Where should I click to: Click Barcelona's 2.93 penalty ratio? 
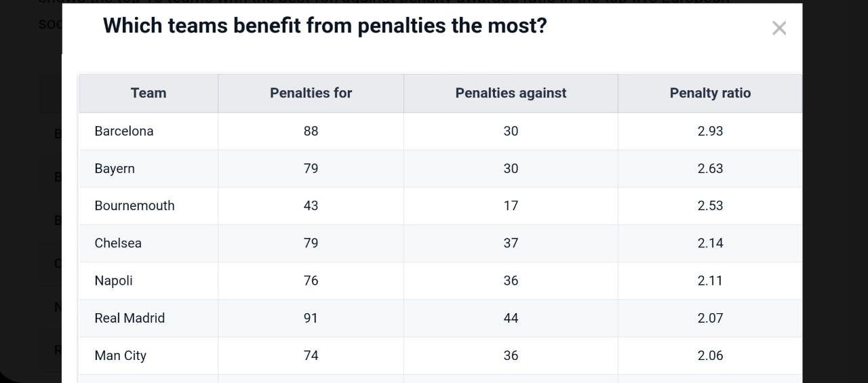[710, 132]
